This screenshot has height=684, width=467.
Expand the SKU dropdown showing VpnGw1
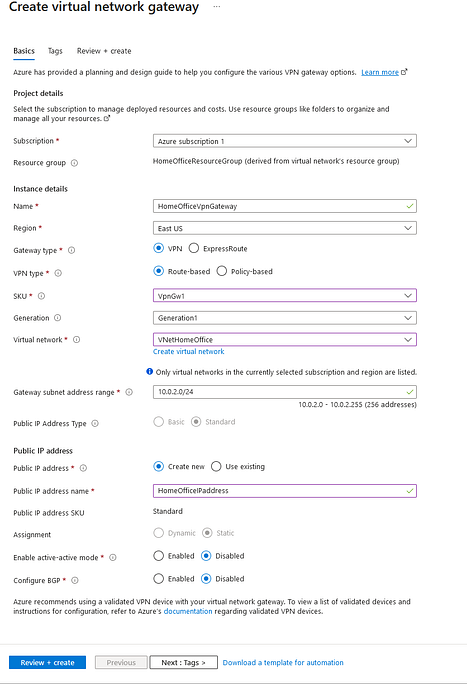285,296
